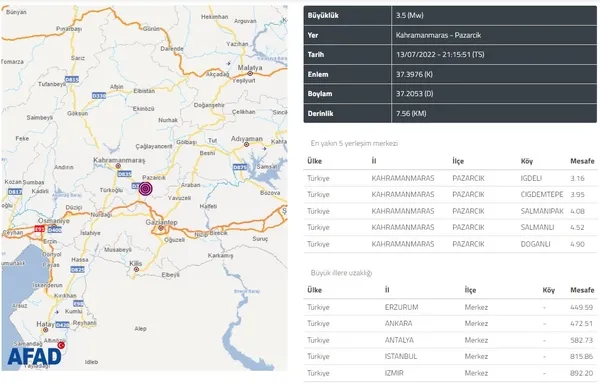
Task: Select the Gaziantep city marker
Action: [161, 228]
